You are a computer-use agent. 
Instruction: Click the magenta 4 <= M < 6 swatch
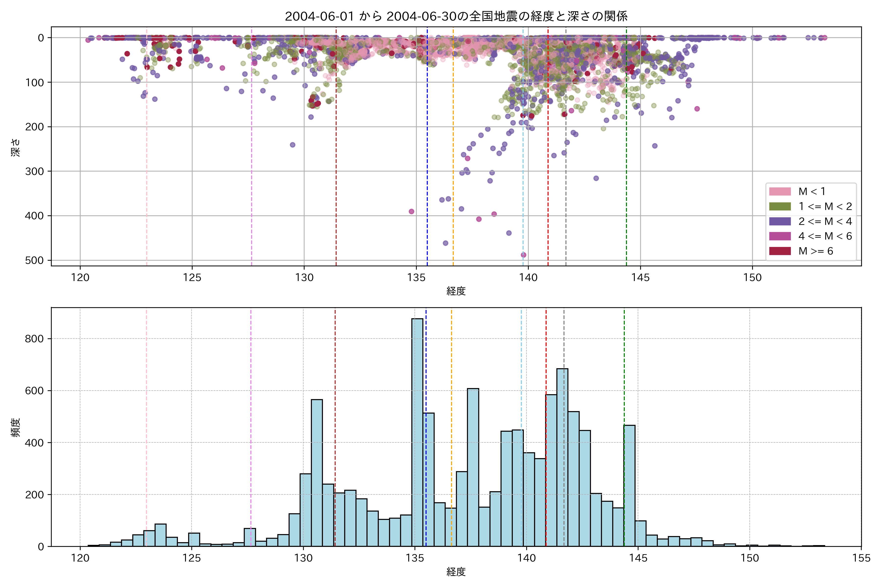coord(780,236)
